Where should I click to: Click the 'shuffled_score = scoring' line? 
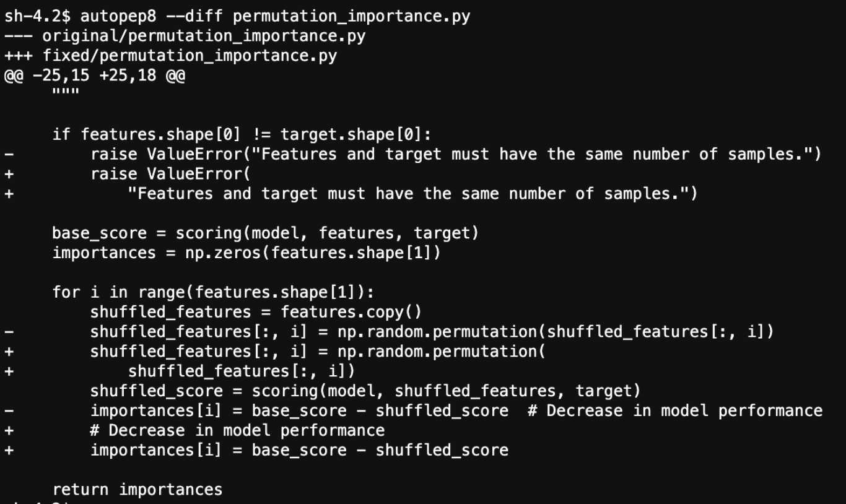tap(365, 391)
